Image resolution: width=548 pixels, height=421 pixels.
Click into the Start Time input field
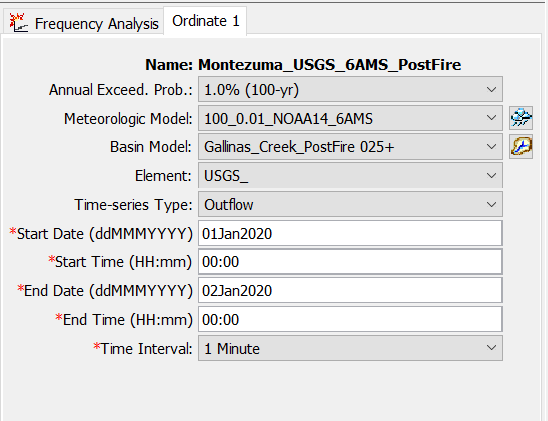pos(350,262)
